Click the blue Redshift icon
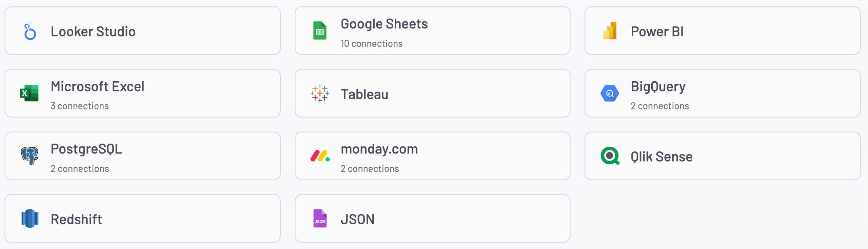 pyautogui.click(x=30, y=219)
